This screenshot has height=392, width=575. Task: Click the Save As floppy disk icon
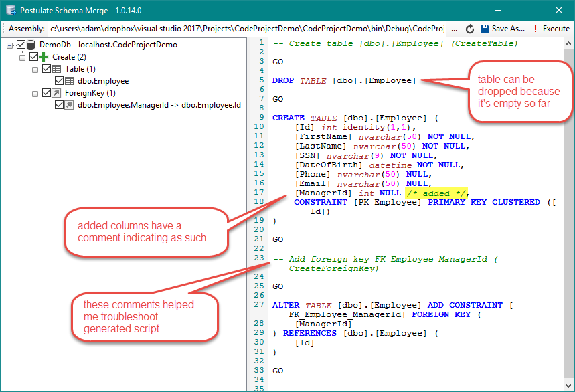click(x=485, y=29)
